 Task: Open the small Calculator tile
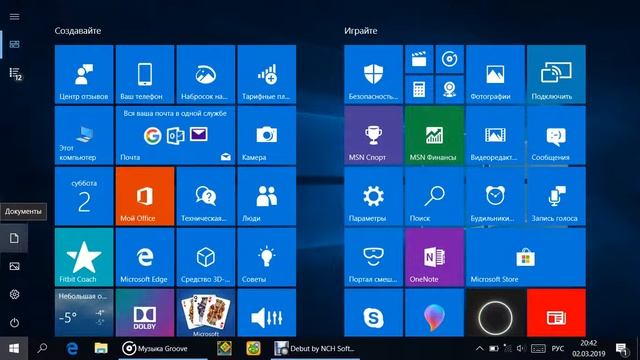tap(419, 89)
